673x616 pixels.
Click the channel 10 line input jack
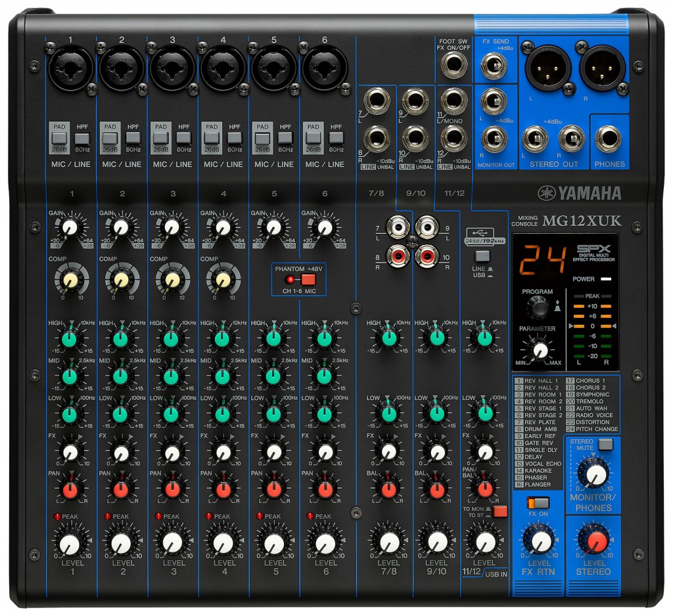[415, 138]
